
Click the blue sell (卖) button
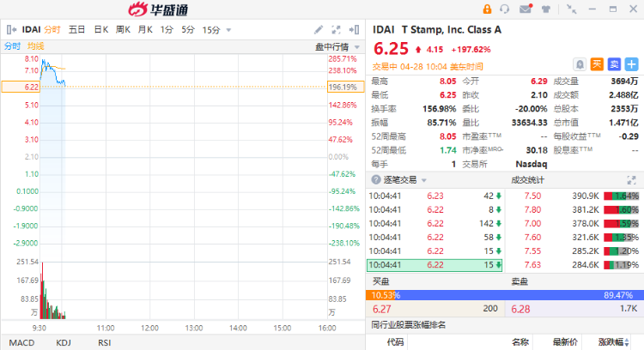[x=614, y=64]
